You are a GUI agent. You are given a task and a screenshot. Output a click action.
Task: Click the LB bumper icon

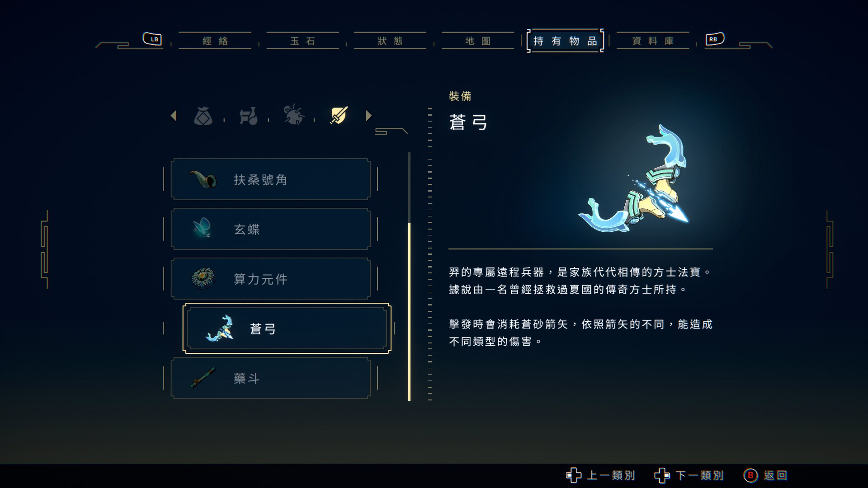[x=152, y=39]
